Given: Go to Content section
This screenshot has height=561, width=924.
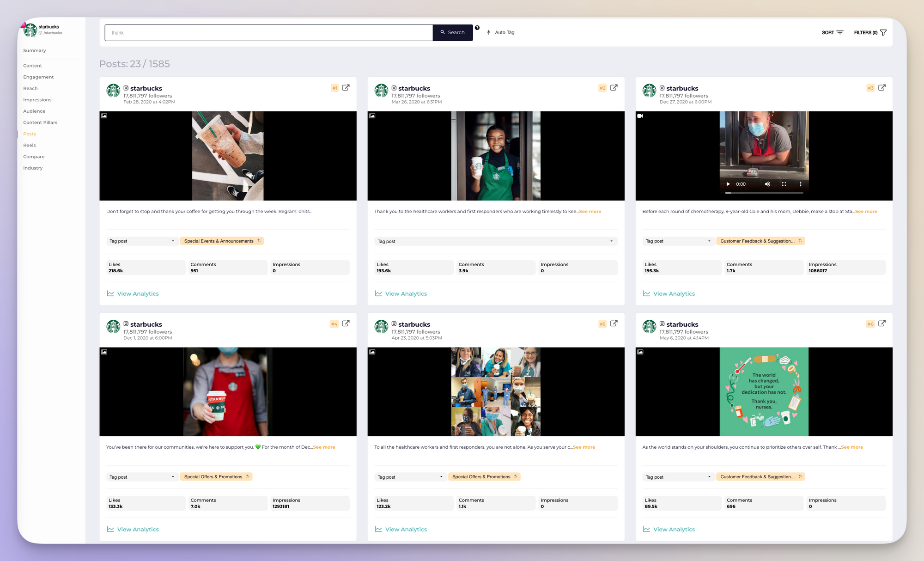Looking at the screenshot, I should pos(32,66).
